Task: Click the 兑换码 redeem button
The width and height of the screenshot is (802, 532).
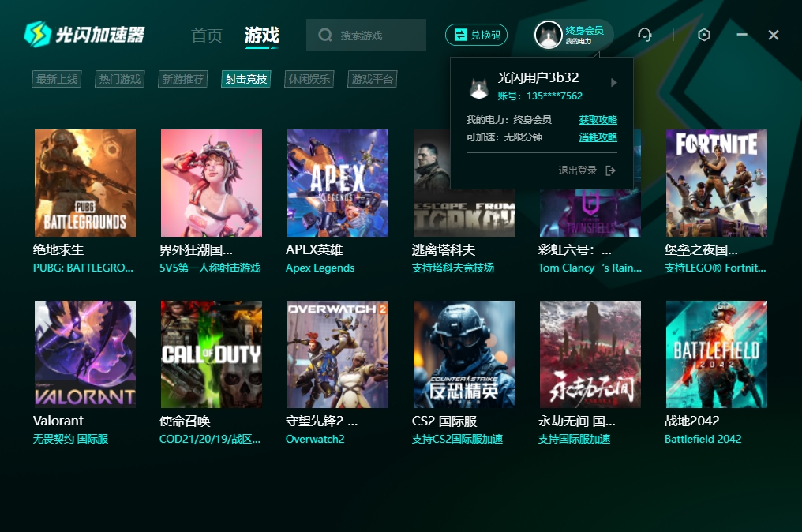Action: (x=477, y=35)
